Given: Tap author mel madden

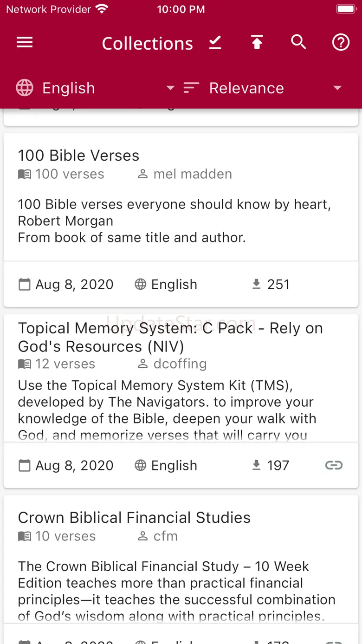Looking at the screenshot, I should point(192,174).
